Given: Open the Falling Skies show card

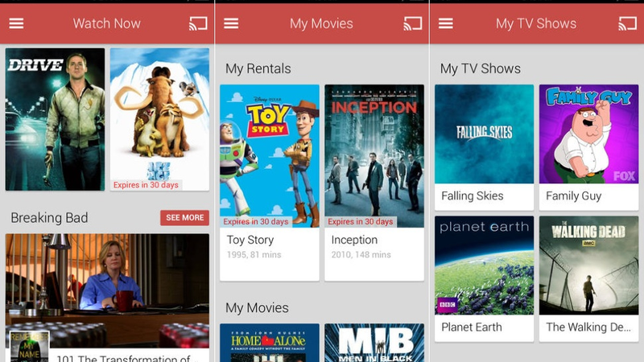Looking at the screenshot, I should click(x=485, y=147).
